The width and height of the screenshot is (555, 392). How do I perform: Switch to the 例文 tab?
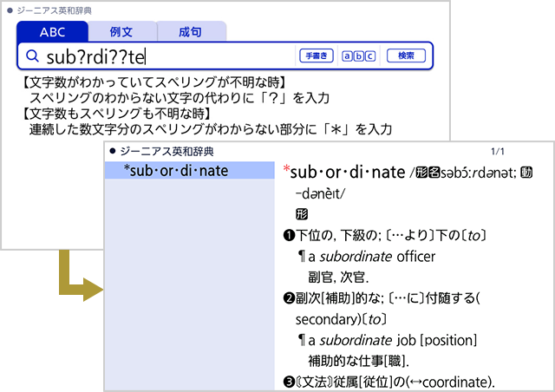click(x=121, y=32)
